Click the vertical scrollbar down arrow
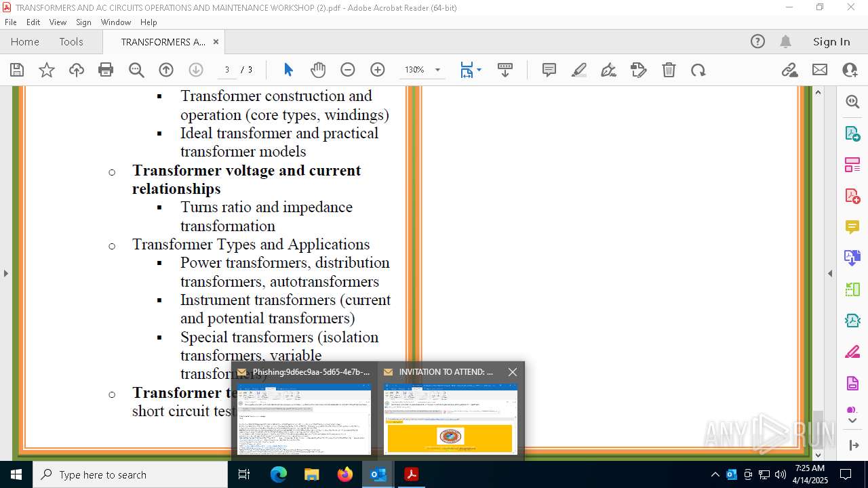Image resolution: width=868 pixels, height=488 pixels. (x=818, y=455)
